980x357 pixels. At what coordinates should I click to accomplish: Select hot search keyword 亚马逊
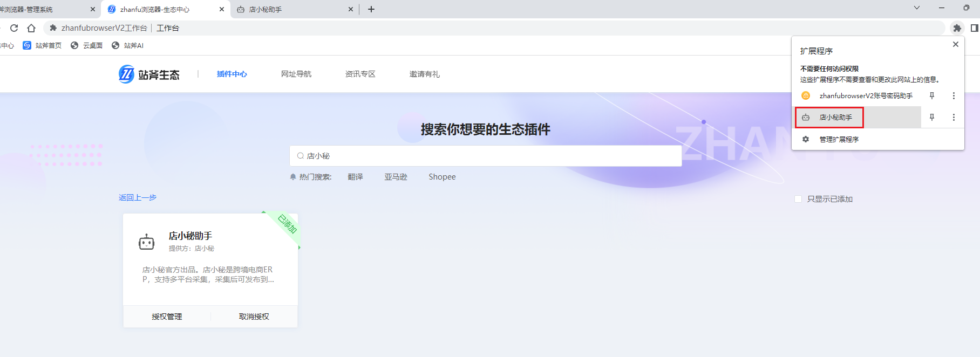[x=396, y=177]
